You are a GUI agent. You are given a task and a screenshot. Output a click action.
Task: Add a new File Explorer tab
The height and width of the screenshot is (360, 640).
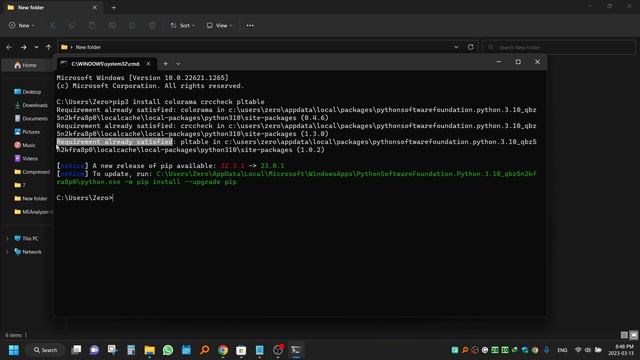click(114, 7)
